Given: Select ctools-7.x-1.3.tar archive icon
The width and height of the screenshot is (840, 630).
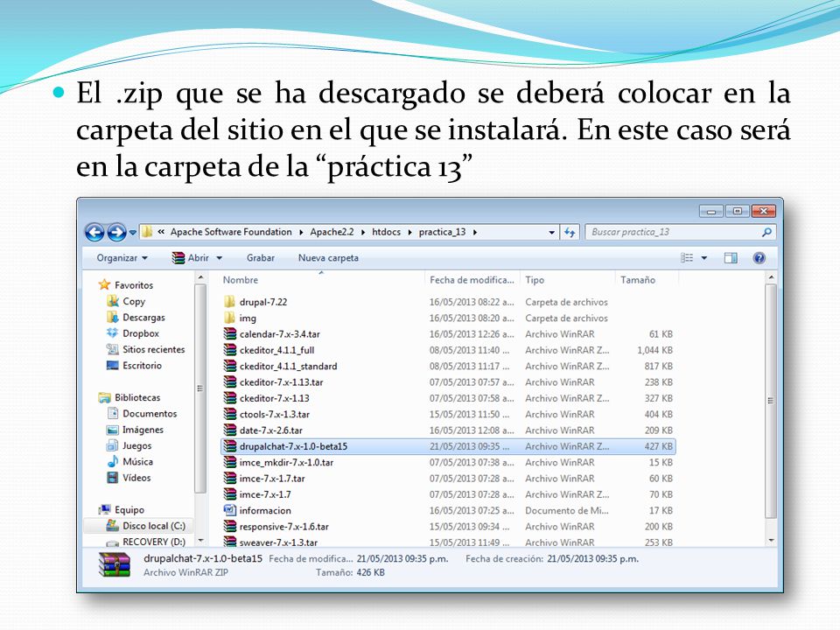Looking at the screenshot, I should pyautogui.click(x=229, y=414).
